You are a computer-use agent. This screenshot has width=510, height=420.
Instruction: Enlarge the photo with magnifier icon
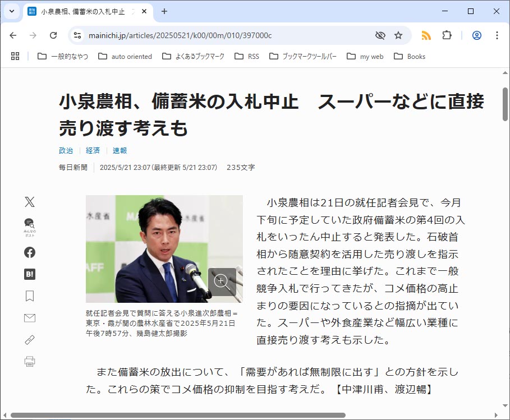(x=222, y=282)
